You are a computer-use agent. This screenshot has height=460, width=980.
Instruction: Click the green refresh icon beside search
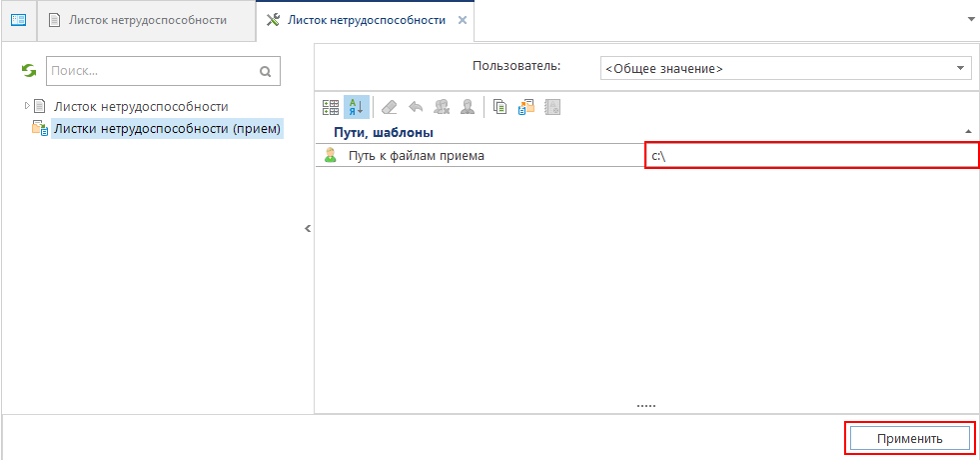tap(29, 71)
